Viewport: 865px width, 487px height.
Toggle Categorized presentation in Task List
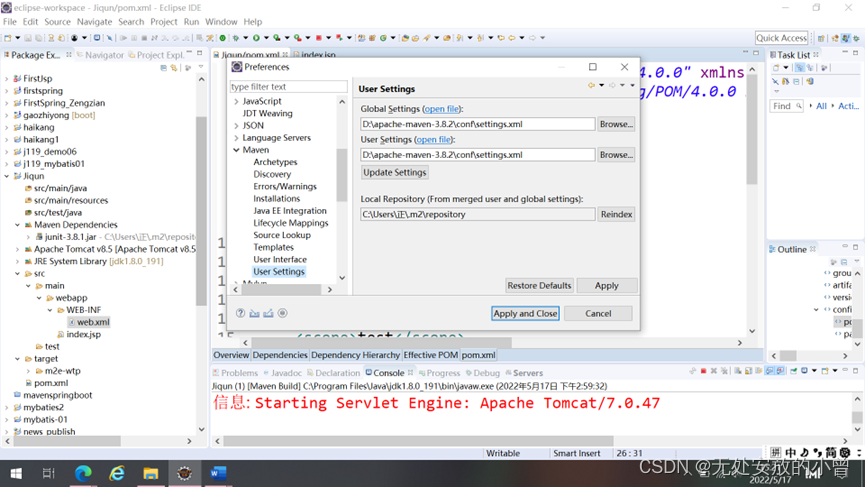(x=799, y=68)
